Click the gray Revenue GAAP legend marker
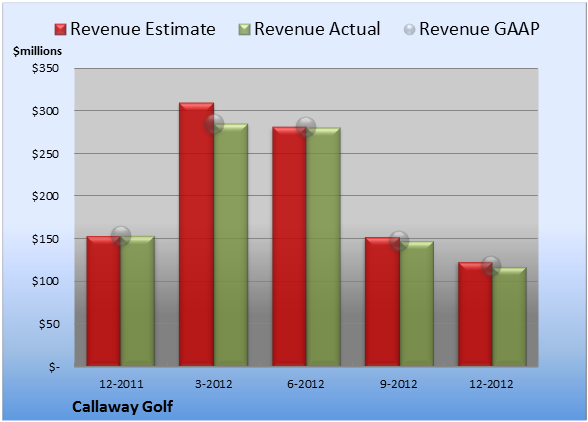This screenshot has height=422, width=588. pyautogui.click(x=409, y=29)
